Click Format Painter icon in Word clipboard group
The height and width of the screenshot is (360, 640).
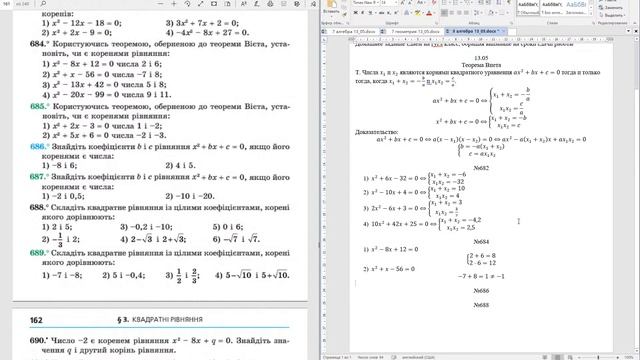pos(344,14)
